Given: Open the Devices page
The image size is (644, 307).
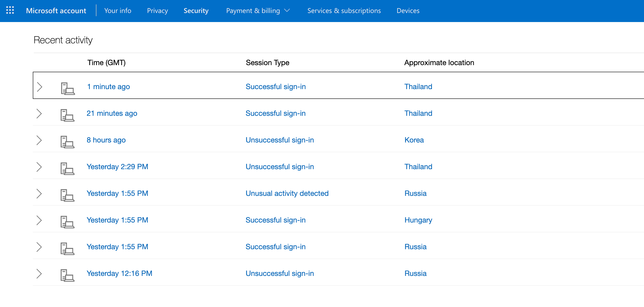Looking at the screenshot, I should 408,11.
